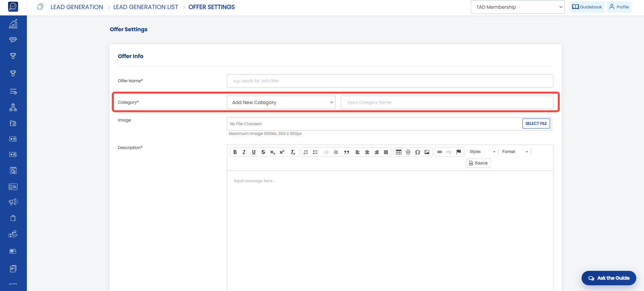The image size is (644, 291).
Task: Insert a numbered list
Action: [x=306, y=152]
